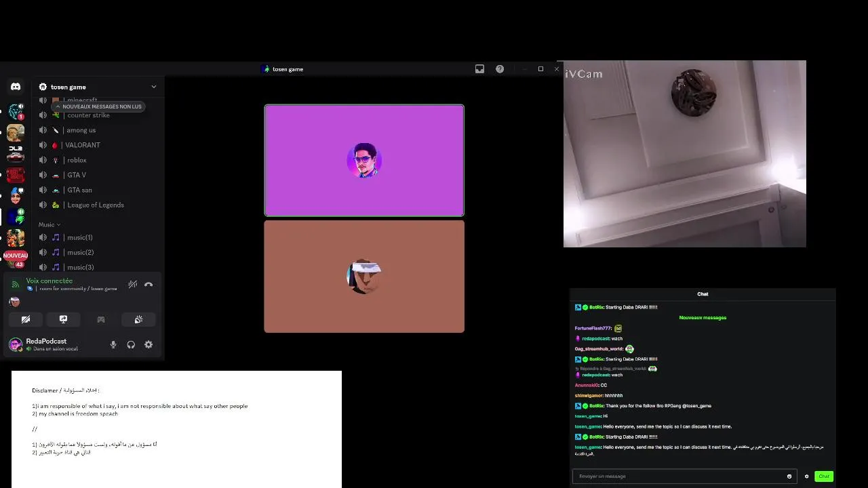This screenshot has width=868, height=488.
Task: Open the wolf-avatar server with notification badge
Action: [x=15, y=112]
